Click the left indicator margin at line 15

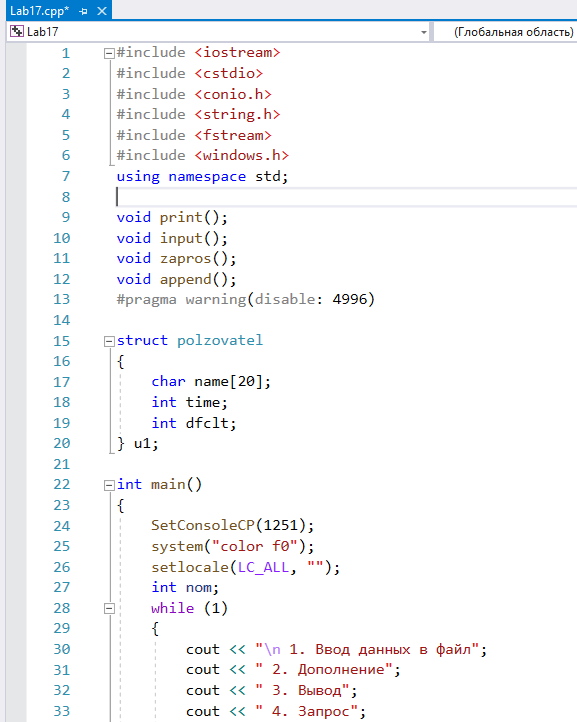pyautogui.click(x=16, y=341)
